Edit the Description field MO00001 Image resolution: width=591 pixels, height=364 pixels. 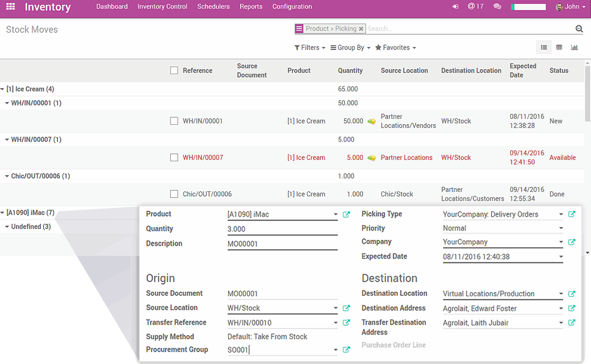pyautogui.click(x=282, y=244)
